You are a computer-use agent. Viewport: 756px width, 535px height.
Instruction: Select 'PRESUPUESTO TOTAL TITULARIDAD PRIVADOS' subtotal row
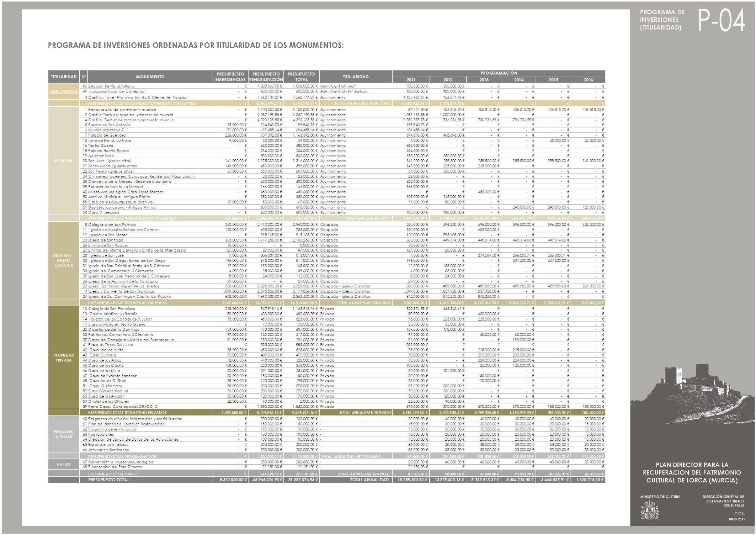pyautogui.click(x=326, y=413)
